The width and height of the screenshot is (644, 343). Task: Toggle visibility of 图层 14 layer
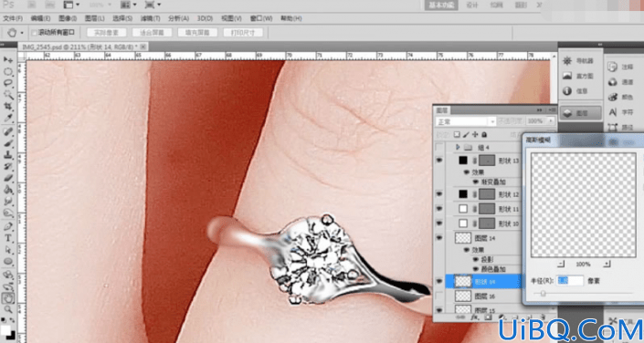(x=439, y=237)
